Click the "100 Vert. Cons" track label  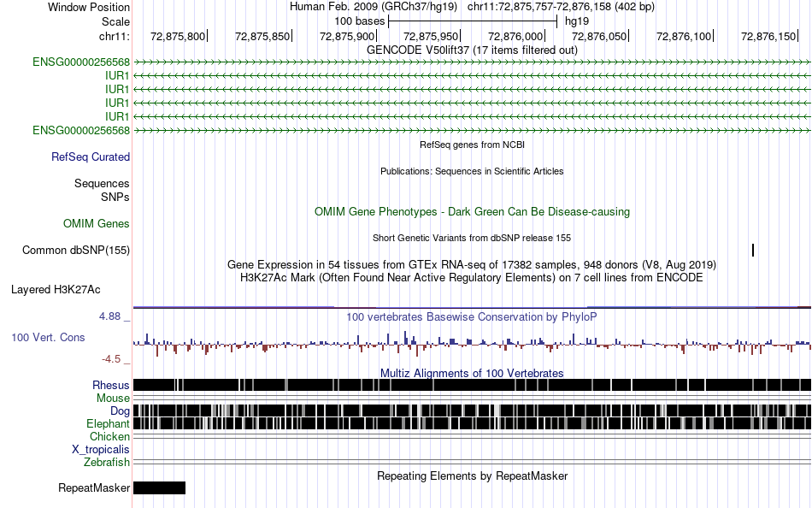tap(48, 338)
